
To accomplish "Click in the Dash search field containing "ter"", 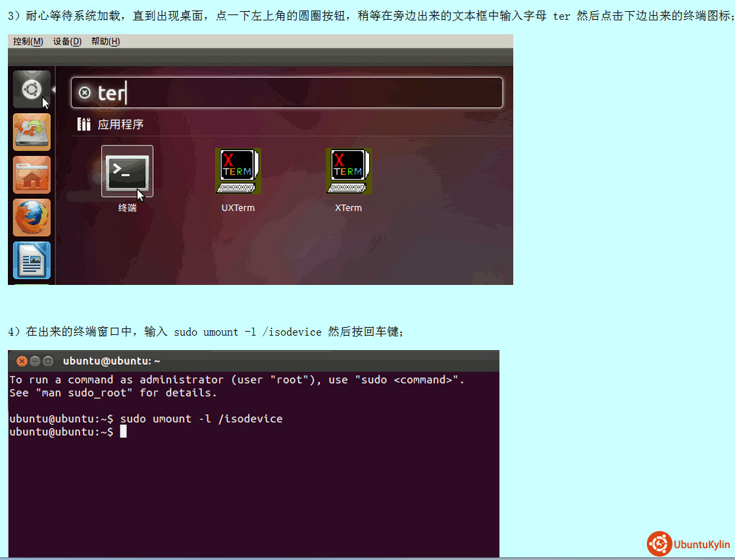I will click(x=296, y=93).
